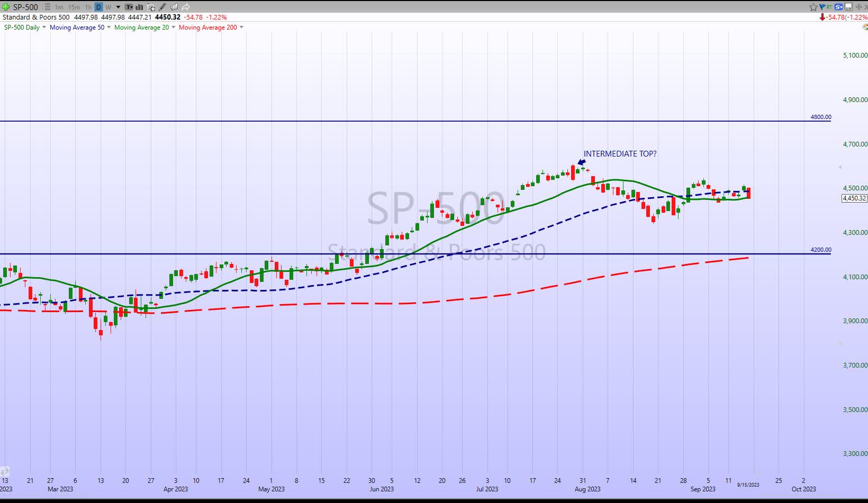868x503 pixels.
Task: Click the Oct 2023 time axis label
Action: [803, 489]
